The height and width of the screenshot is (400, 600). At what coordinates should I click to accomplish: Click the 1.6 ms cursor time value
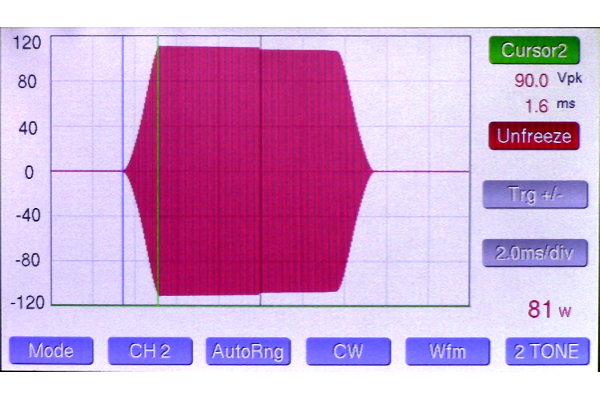(x=550, y=105)
